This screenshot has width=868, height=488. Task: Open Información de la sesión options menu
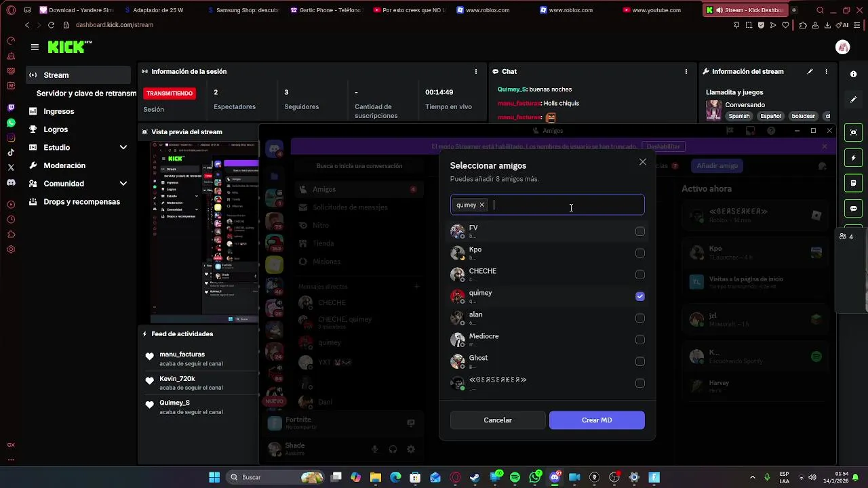pyautogui.click(x=477, y=71)
